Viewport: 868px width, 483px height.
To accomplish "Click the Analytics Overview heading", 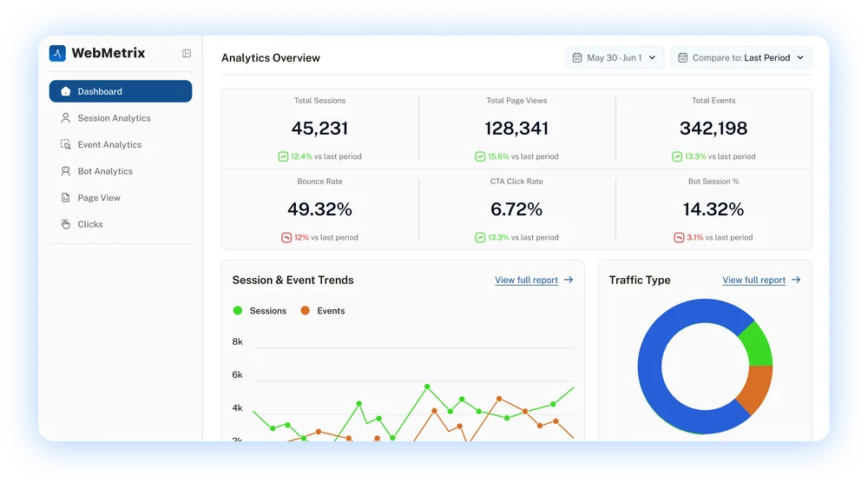I will coord(271,58).
